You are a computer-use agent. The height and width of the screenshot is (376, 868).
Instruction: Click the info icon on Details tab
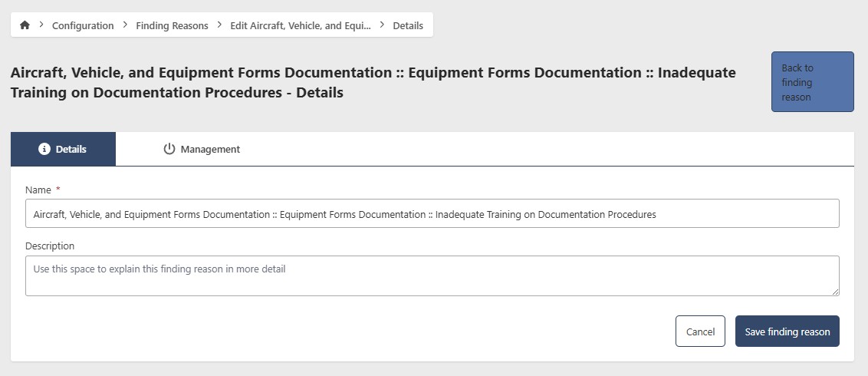point(44,149)
